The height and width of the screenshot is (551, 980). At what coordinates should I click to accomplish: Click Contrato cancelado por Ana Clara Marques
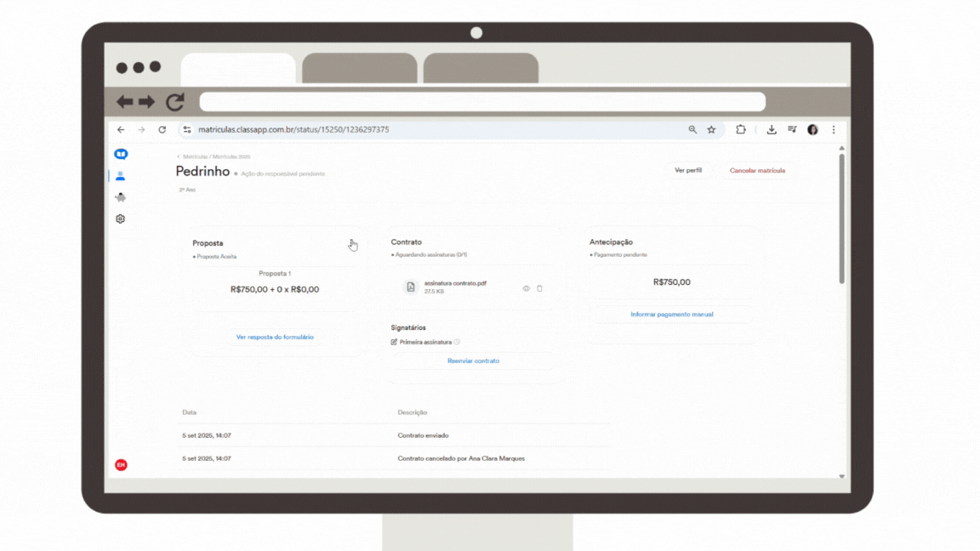pyautogui.click(x=461, y=458)
